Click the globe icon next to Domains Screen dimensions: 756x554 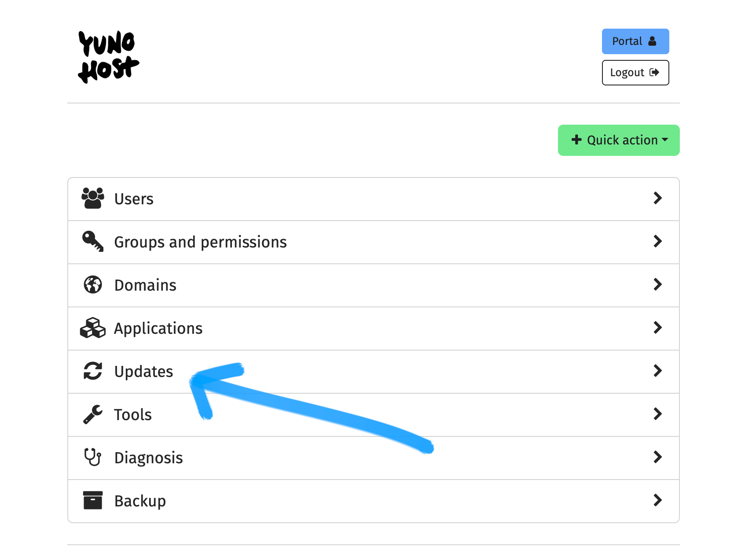point(92,284)
